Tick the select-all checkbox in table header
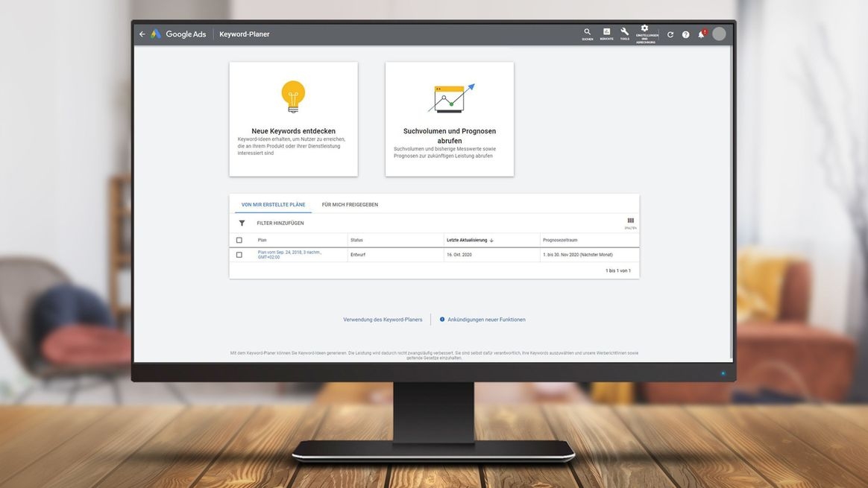868x488 pixels. coord(239,240)
